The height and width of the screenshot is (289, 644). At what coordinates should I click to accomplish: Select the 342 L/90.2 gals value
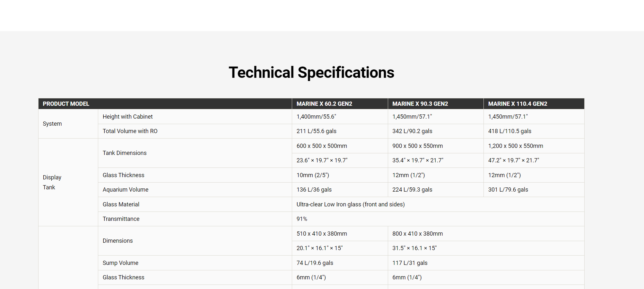pos(412,131)
